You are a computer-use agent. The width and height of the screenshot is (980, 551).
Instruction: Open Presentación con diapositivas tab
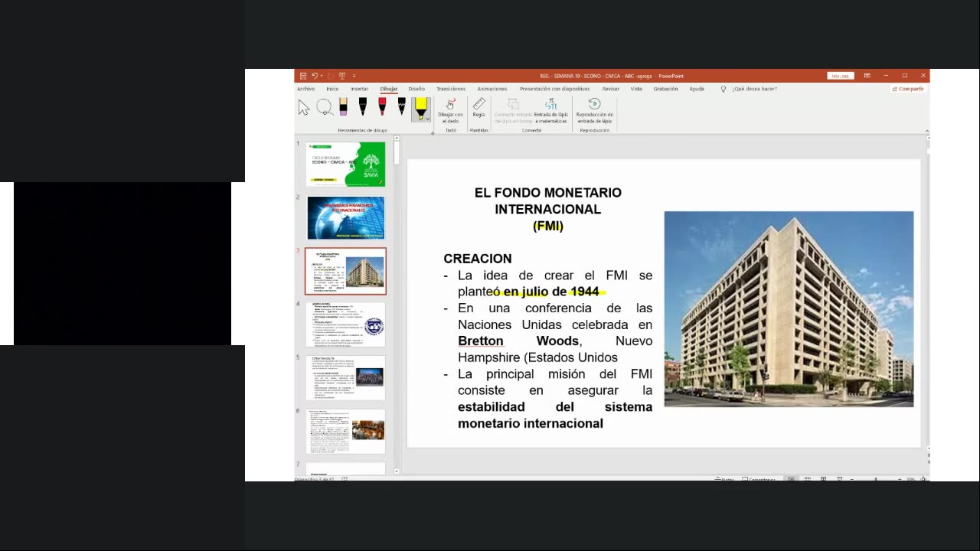click(x=554, y=89)
